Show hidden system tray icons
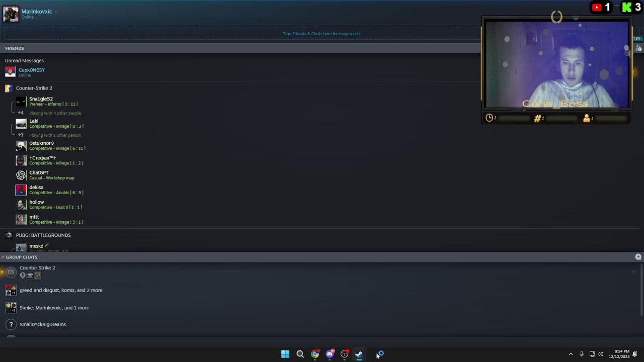Screen dimensions: 644x362 click(x=571, y=354)
